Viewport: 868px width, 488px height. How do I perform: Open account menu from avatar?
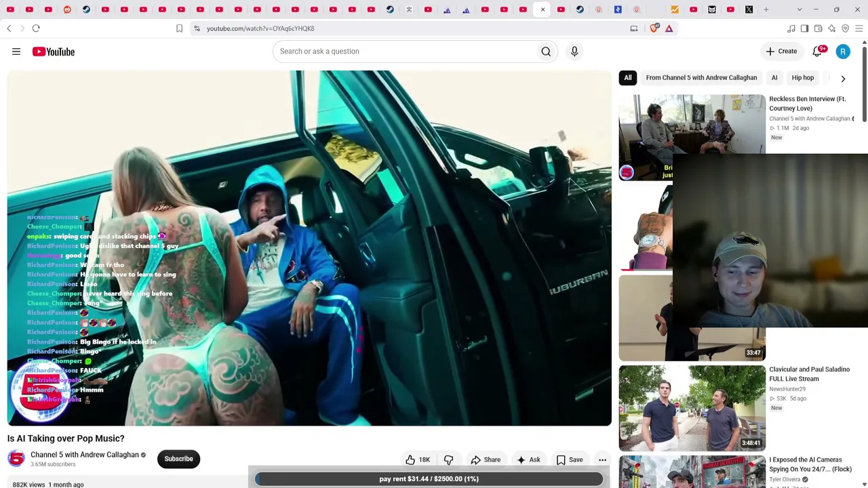[x=843, y=52]
